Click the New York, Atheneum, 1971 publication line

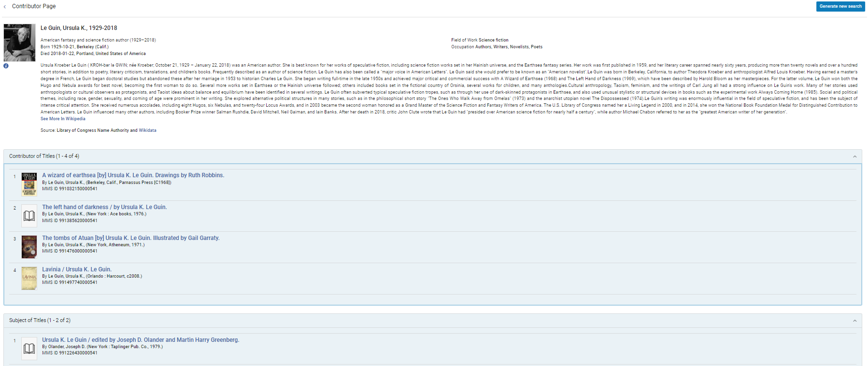(93, 245)
